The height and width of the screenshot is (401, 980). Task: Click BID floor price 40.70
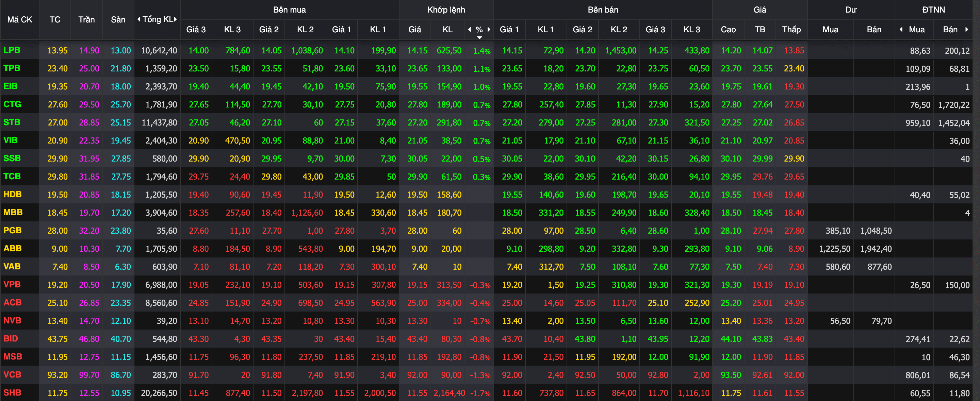(x=120, y=339)
